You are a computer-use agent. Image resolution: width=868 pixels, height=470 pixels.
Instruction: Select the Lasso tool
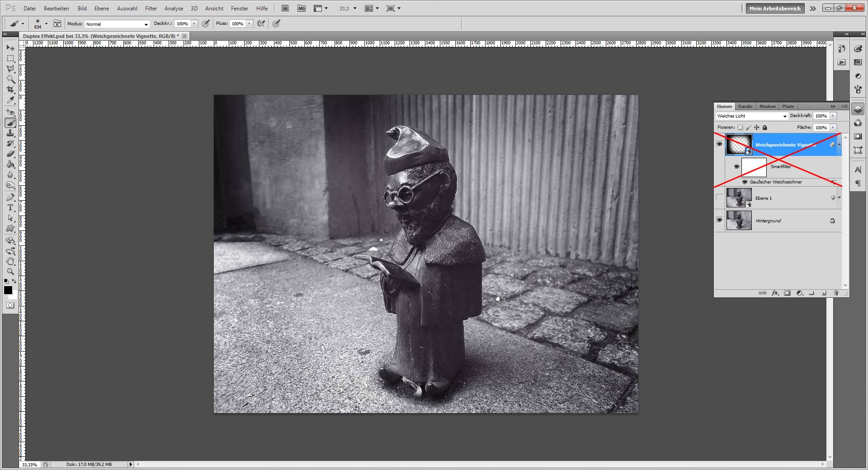point(10,68)
